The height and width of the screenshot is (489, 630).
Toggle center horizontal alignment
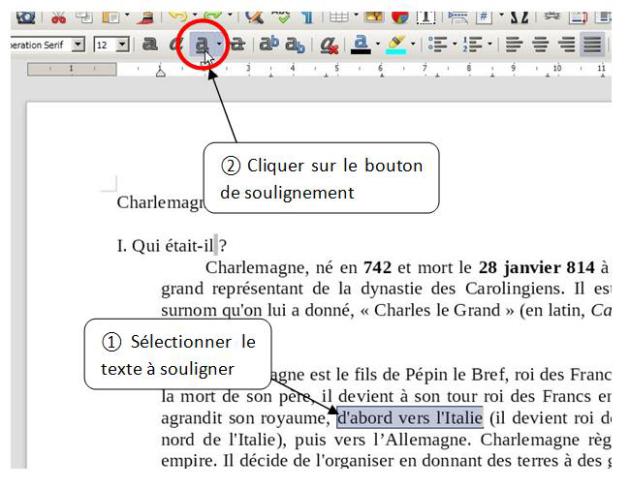tap(541, 46)
